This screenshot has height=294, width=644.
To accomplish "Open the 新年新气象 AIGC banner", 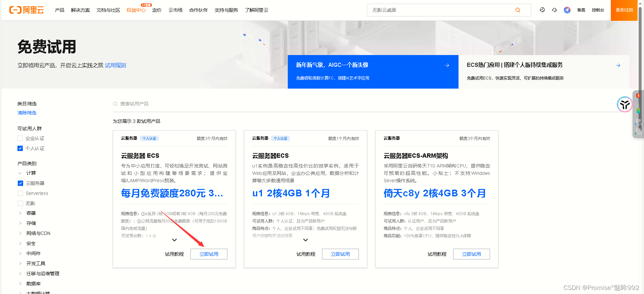I will tap(373, 72).
